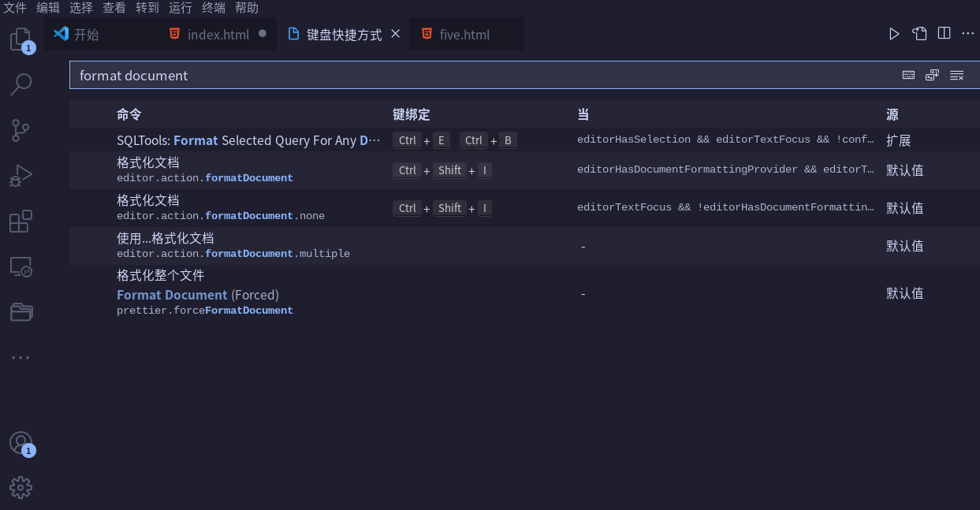Clear the keybindings search input icon

pos(956,75)
